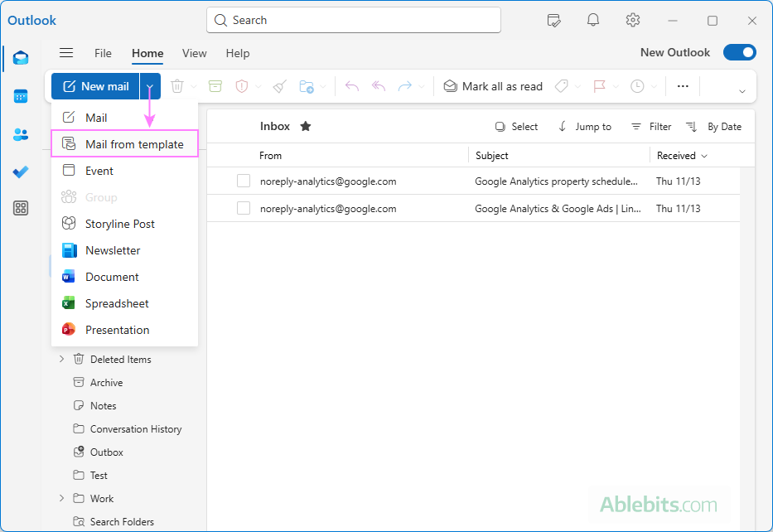The image size is (773, 532).
Task: Toggle off the New Outlook switch
Action: (x=739, y=52)
